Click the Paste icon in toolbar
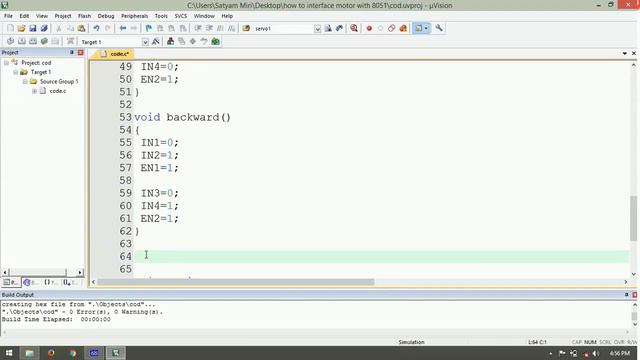The height and width of the screenshot is (360, 640). tap(82, 28)
